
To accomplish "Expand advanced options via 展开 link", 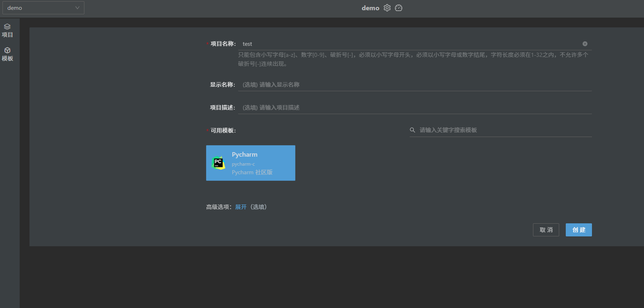I will point(241,207).
